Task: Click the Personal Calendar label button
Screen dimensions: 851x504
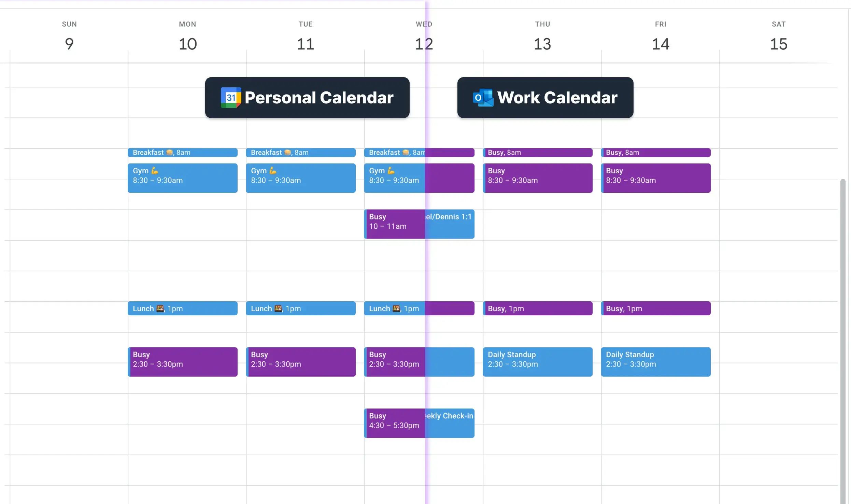Action: pyautogui.click(x=307, y=97)
